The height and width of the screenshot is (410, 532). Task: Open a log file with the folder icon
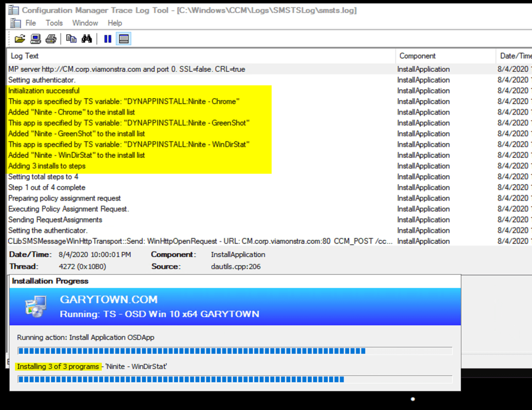click(20, 38)
